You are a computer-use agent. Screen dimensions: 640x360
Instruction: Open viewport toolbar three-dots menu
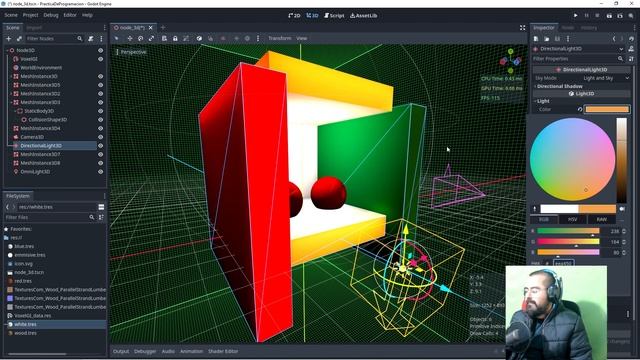tap(258, 38)
